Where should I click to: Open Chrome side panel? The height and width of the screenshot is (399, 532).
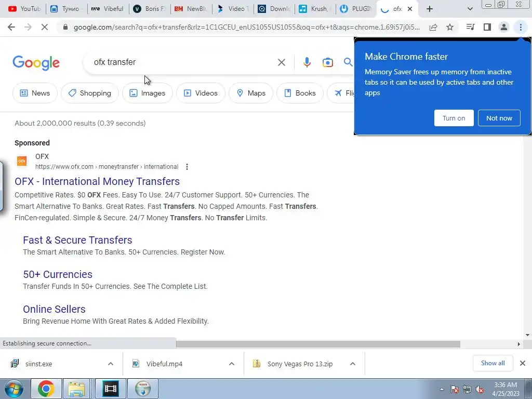[487, 27]
